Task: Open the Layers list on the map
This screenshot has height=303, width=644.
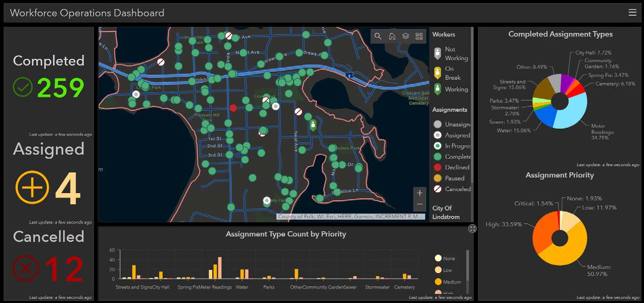Action: [404, 37]
